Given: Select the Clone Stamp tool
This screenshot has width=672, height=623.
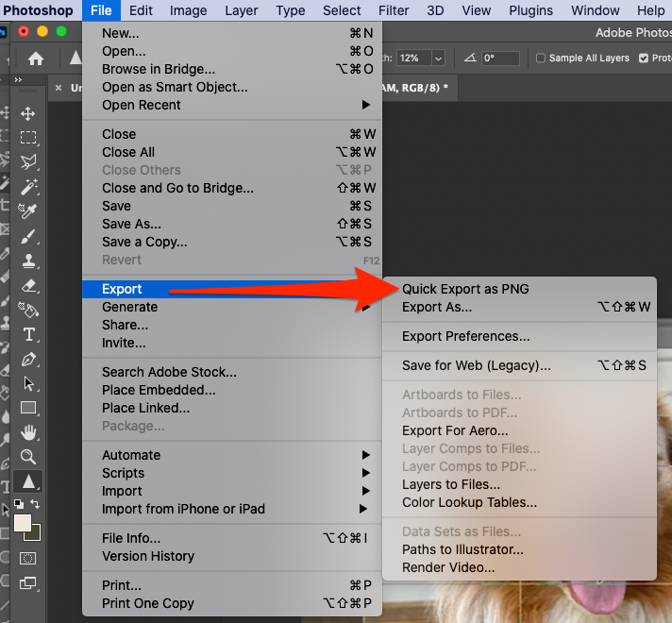Looking at the screenshot, I should coord(28,261).
